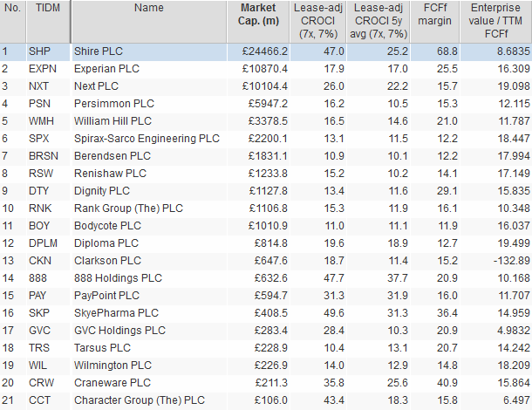532x410 pixels.
Task: Select Spirax-Sarco Engineering PLC name cell
Action: [x=149, y=139]
